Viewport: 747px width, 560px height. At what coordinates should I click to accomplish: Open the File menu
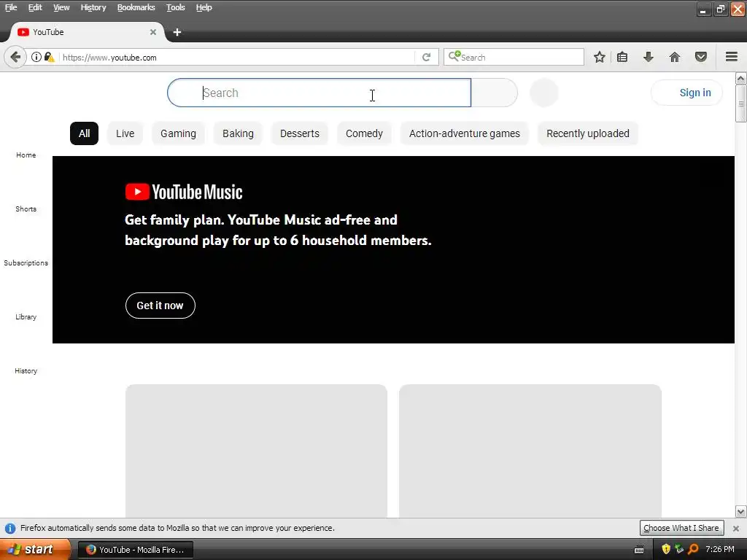pos(11,7)
